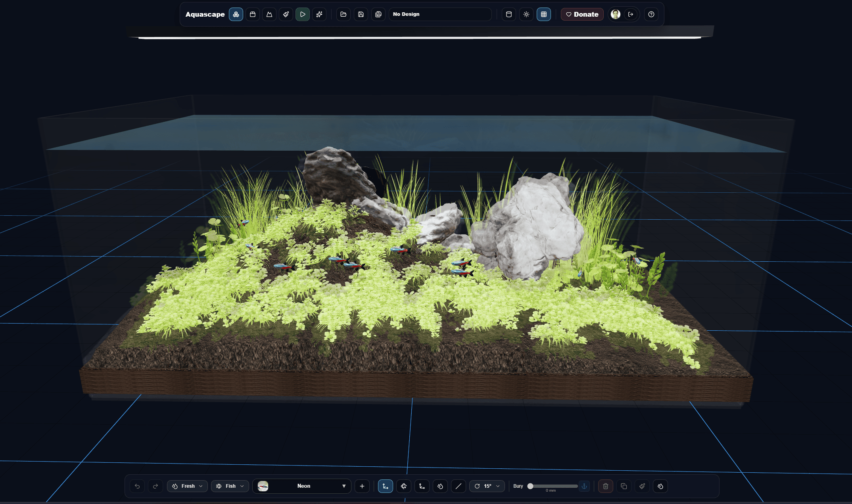Open the terrain shaping tool
Image resolution: width=852 pixels, height=504 pixels.
[x=269, y=14]
